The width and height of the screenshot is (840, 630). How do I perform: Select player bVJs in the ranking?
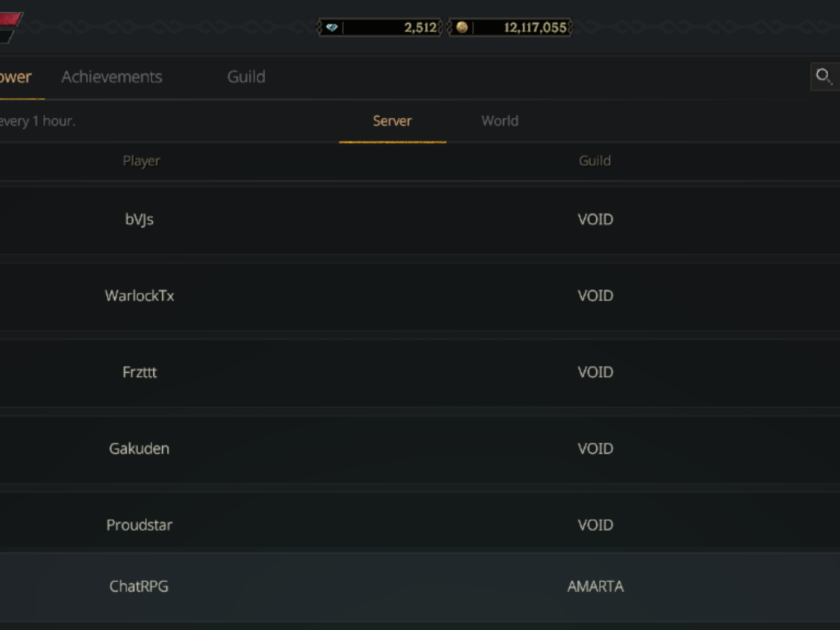click(139, 219)
